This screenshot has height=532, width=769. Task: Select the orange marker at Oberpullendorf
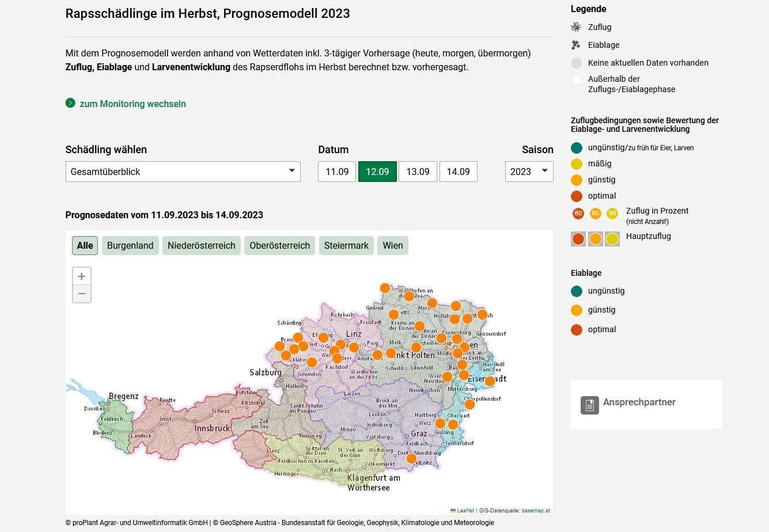click(469, 404)
